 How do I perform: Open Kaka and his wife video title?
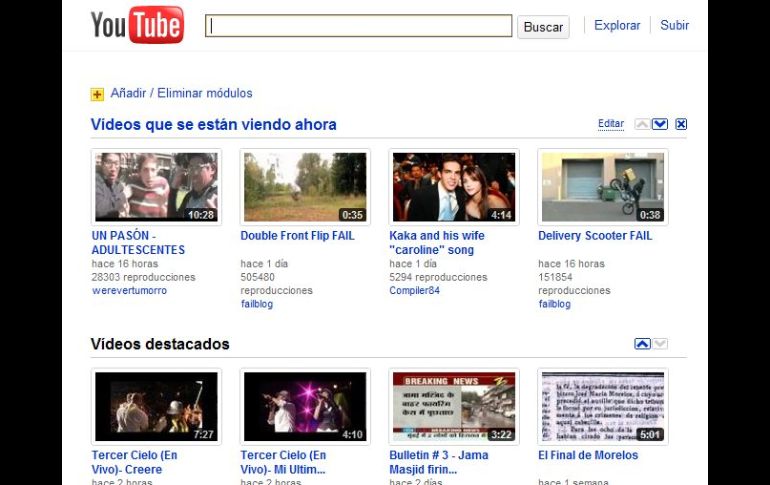(x=437, y=243)
